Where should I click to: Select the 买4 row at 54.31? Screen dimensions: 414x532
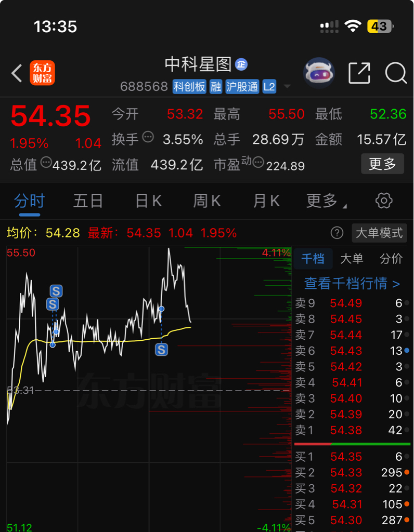tap(352, 504)
